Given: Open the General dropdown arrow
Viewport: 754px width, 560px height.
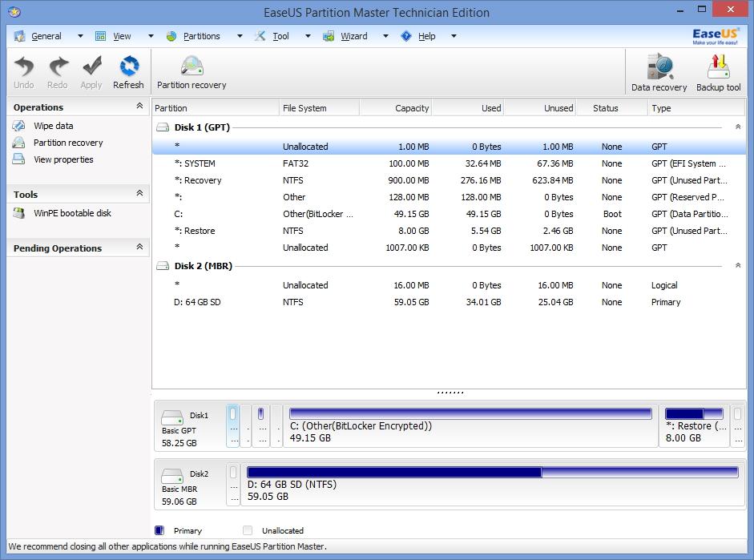Looking at the screenshot, I should pyautogui.click(x=80, y=36).
